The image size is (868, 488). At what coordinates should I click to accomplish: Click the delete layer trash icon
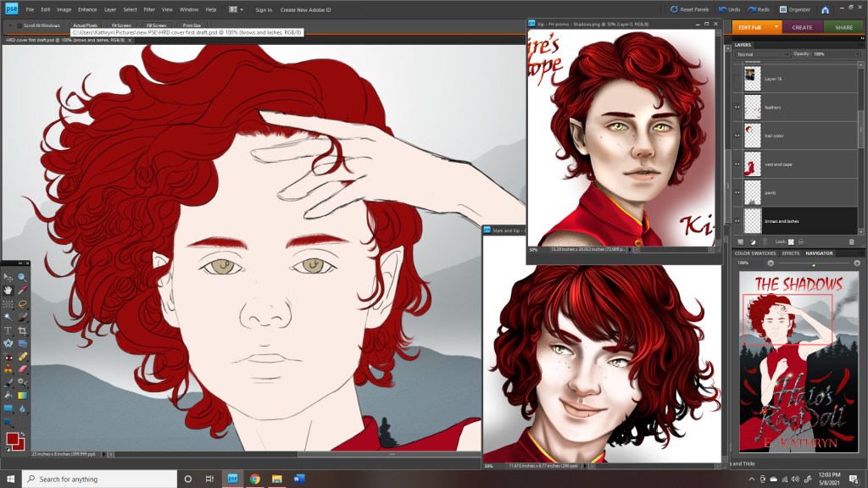tap(852, 241)
